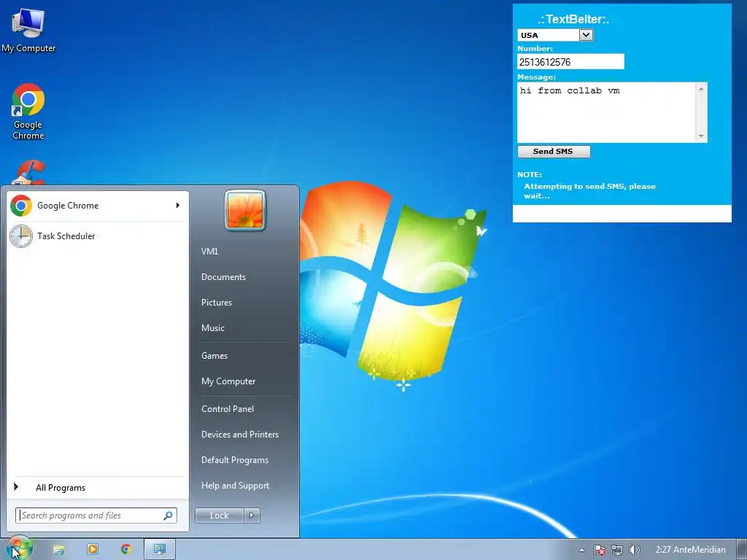Open My Computer in Start menu
This screenshot has width=747, height=560.
pyautogui.click(x=228, y=381)
